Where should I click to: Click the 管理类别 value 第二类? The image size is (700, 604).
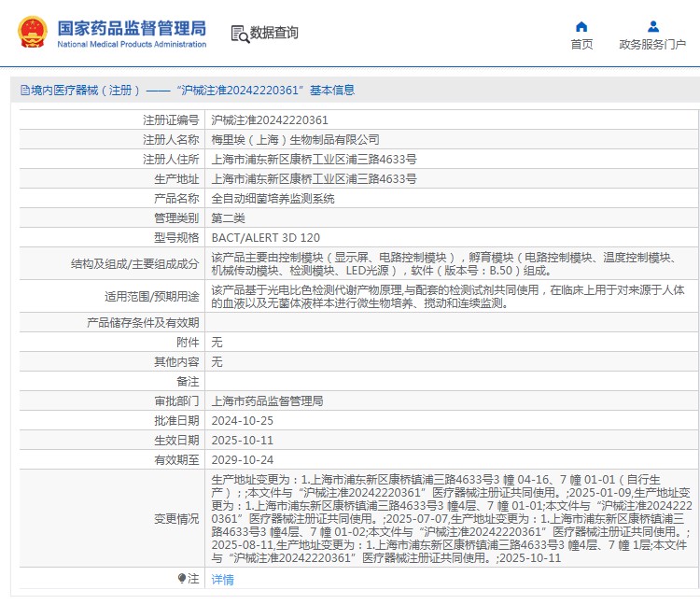(229, 218)
